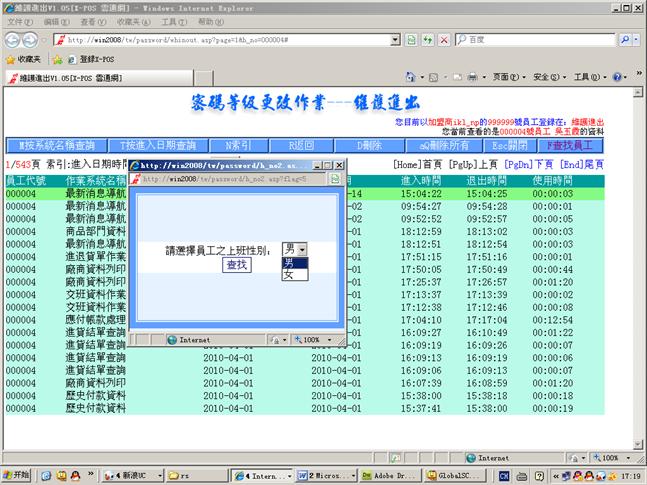Click the printer icon in command bar

[x=472, y=77]
